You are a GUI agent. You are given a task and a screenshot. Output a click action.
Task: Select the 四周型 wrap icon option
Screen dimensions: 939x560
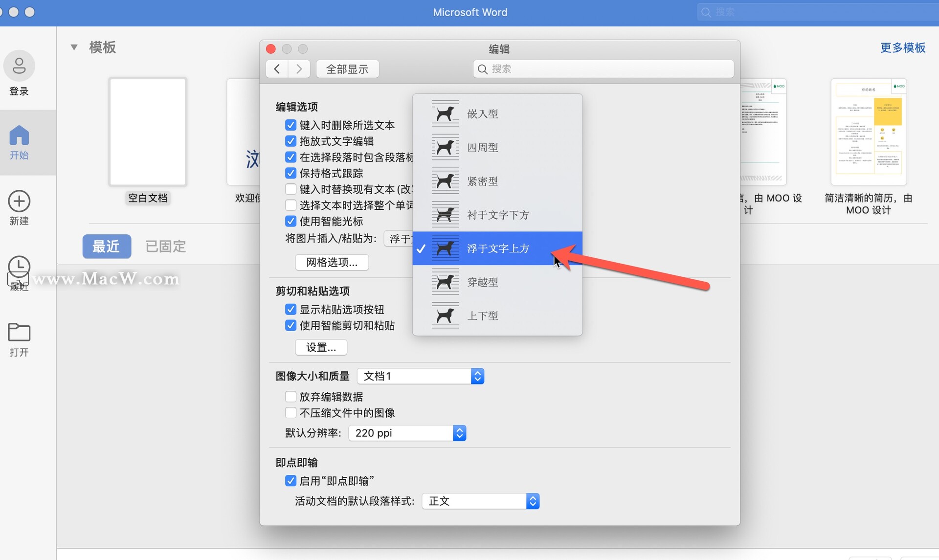(x=445, y=148)
